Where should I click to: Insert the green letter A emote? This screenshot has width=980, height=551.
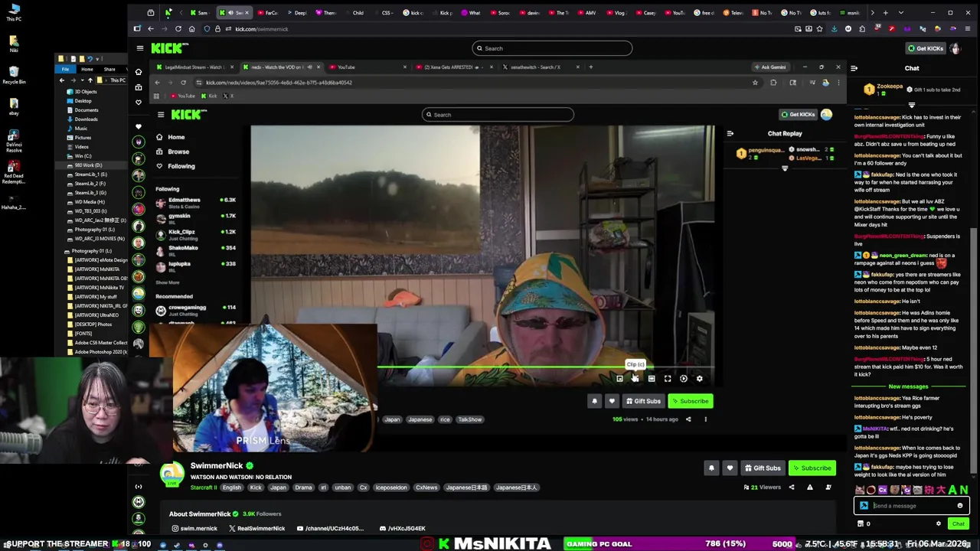point(953,491)
